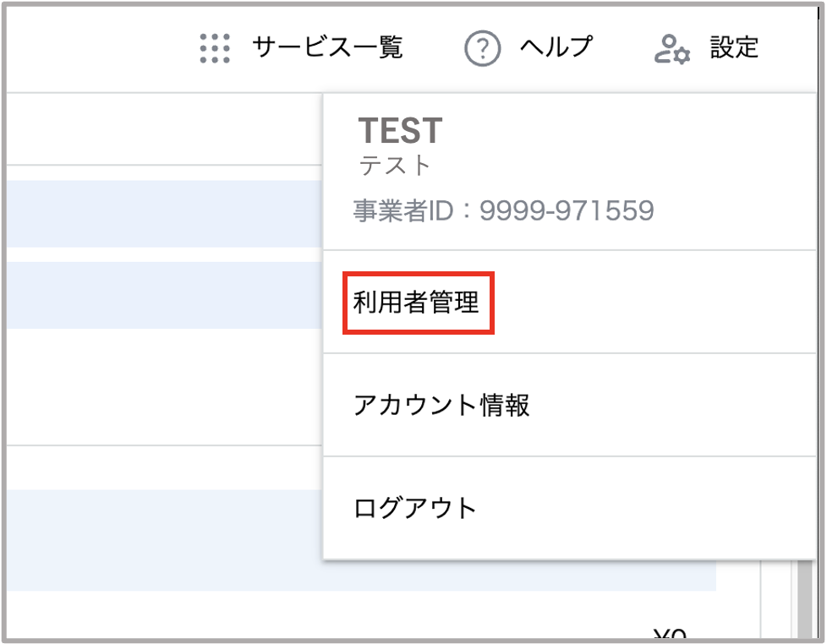Click the vertical scrollbar thumb
The width and height of the screenshot is (827, 644).
coord(804,598)
